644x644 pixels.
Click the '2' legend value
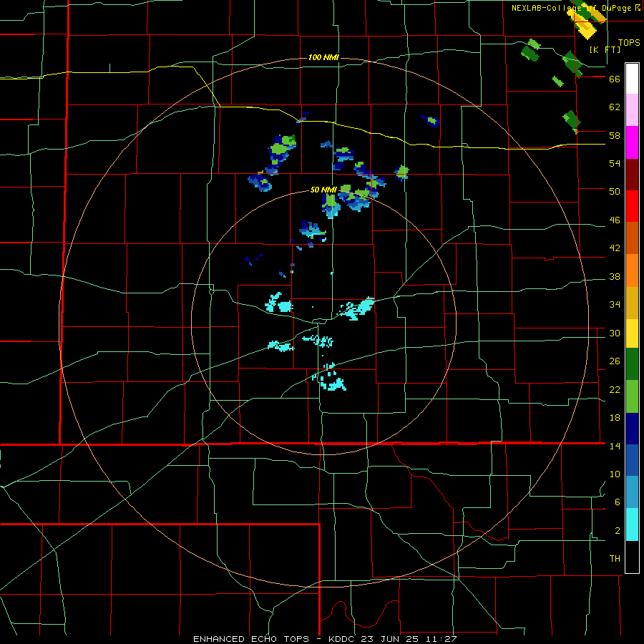click(x=618, y=531)
